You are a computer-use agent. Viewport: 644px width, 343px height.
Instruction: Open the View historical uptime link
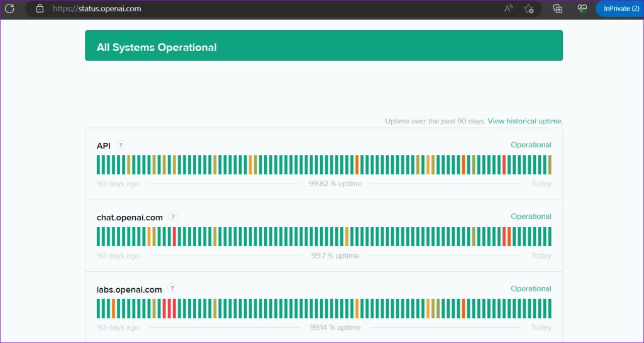525,121
